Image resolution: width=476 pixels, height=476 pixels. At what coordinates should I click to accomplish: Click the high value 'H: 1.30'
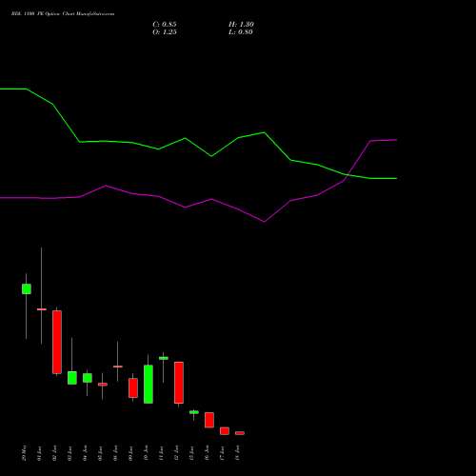[241, 25]
